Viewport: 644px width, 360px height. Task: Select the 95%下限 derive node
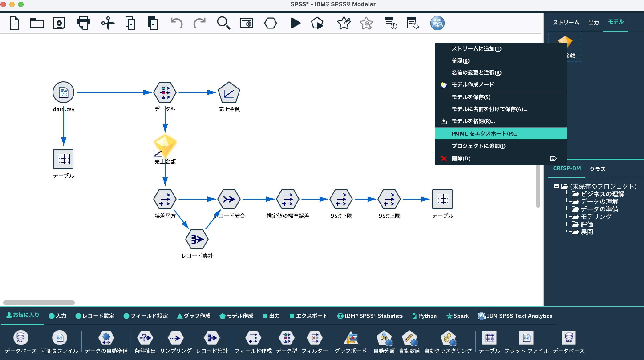(341, 199)
